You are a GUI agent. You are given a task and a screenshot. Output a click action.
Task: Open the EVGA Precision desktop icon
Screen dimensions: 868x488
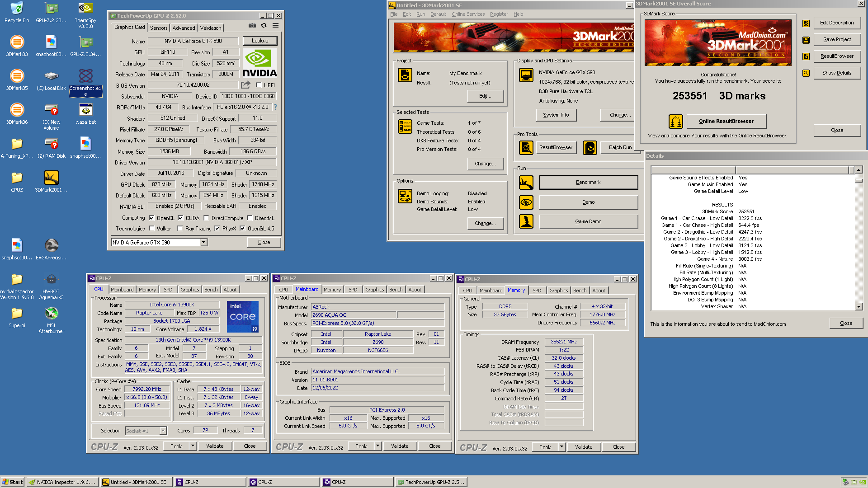pos(51,249)
